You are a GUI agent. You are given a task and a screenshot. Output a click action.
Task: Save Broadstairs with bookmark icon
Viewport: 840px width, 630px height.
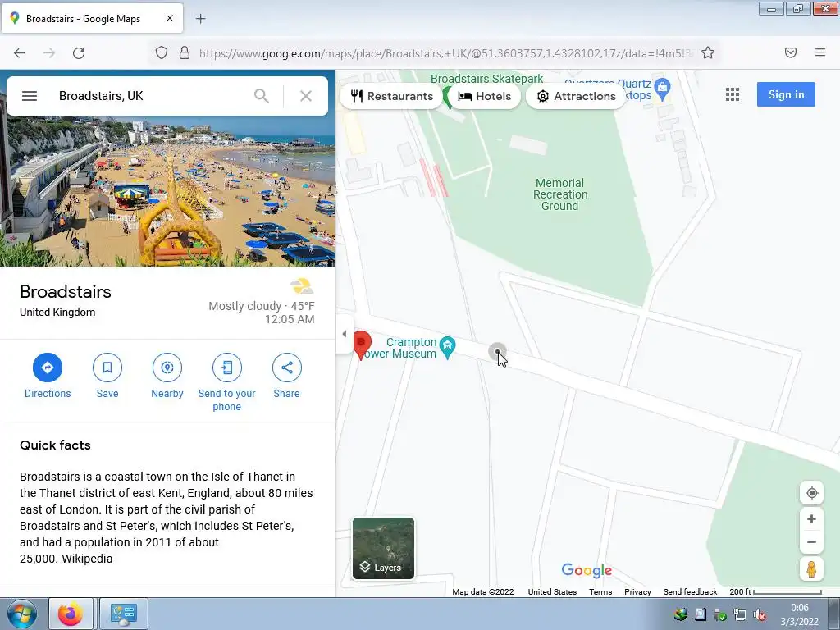tap(107, 367)
